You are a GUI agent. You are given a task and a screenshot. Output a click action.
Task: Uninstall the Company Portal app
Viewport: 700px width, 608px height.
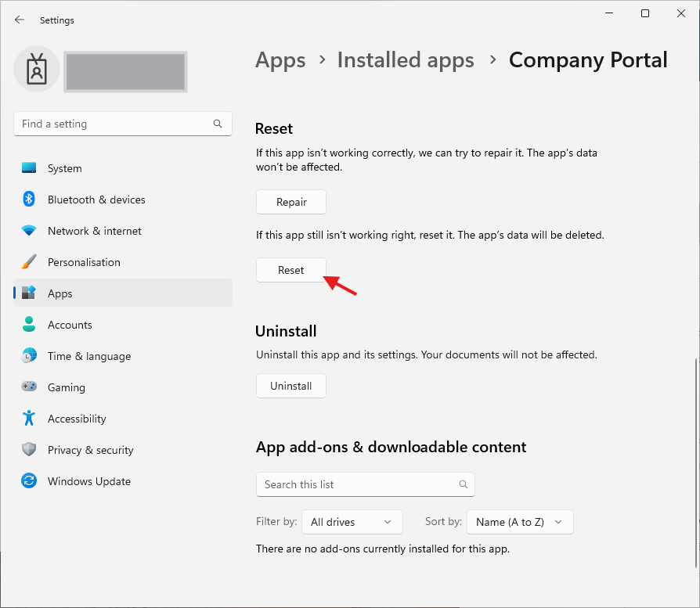(x=290, y=386)
